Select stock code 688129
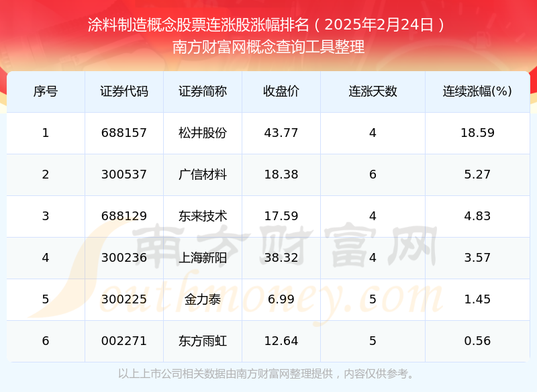 coord(124,216)
